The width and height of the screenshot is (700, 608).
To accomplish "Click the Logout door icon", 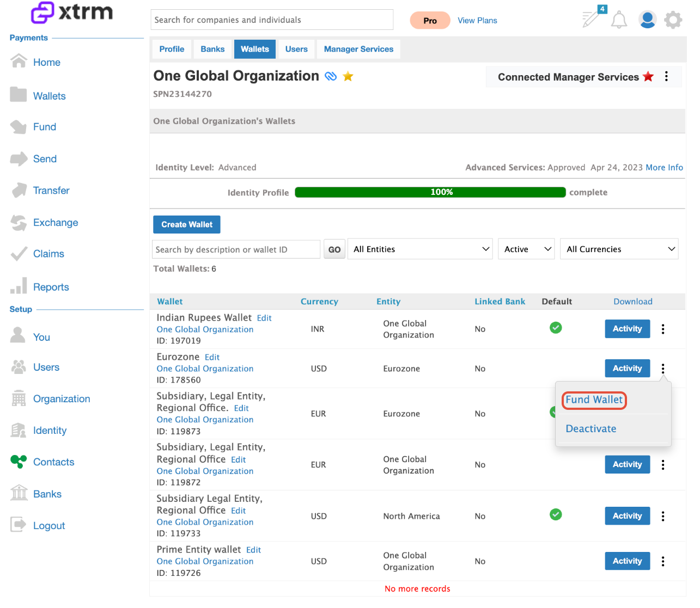I will (19, 525).
